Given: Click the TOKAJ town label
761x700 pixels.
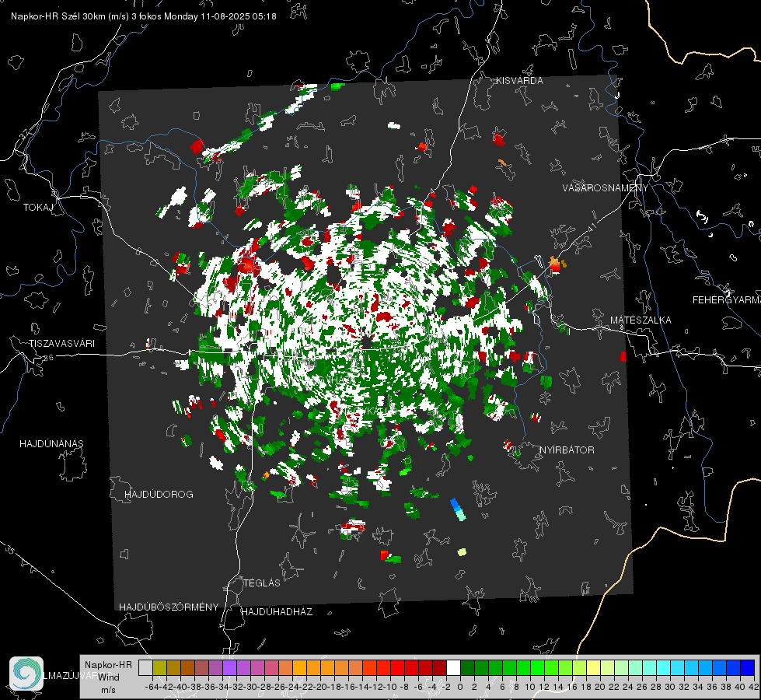Looking at the screenshot, I should point(38,208).
